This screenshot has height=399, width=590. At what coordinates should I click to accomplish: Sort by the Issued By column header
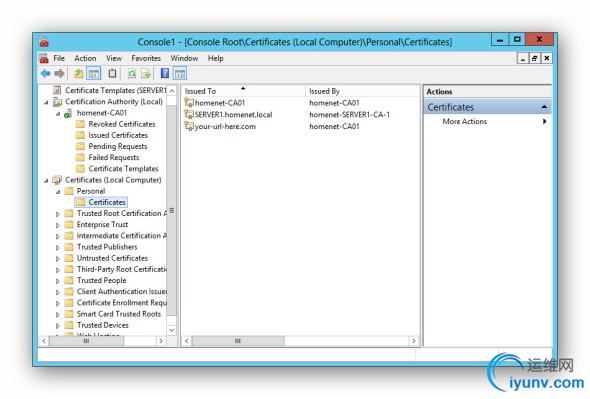coord(362,91)
